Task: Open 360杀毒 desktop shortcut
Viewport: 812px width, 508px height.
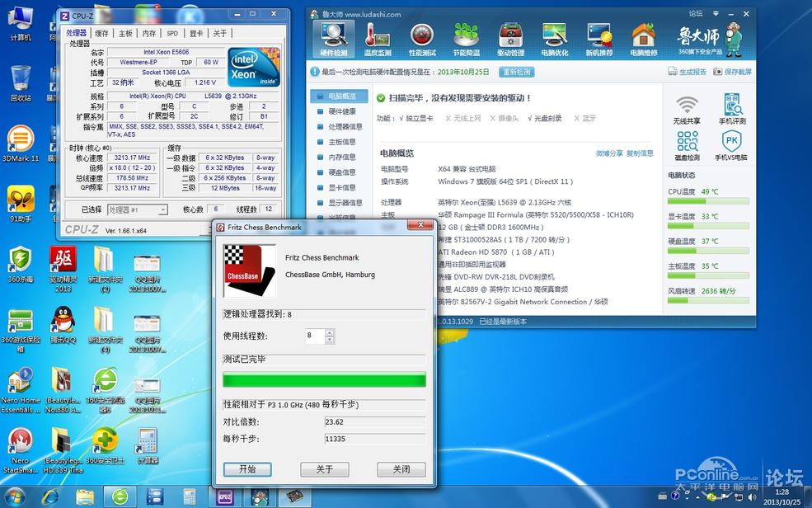Action: point(20,265)
